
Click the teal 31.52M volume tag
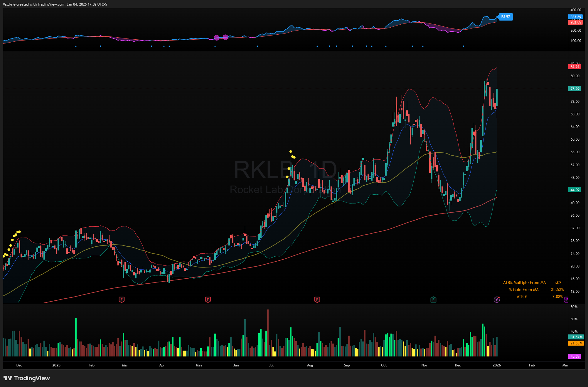click(576, 337)
